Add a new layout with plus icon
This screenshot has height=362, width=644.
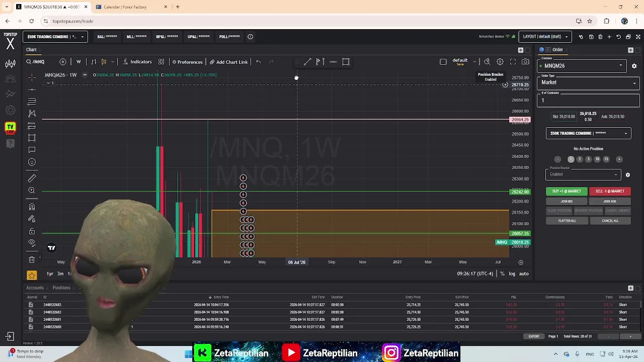point(609,37)
